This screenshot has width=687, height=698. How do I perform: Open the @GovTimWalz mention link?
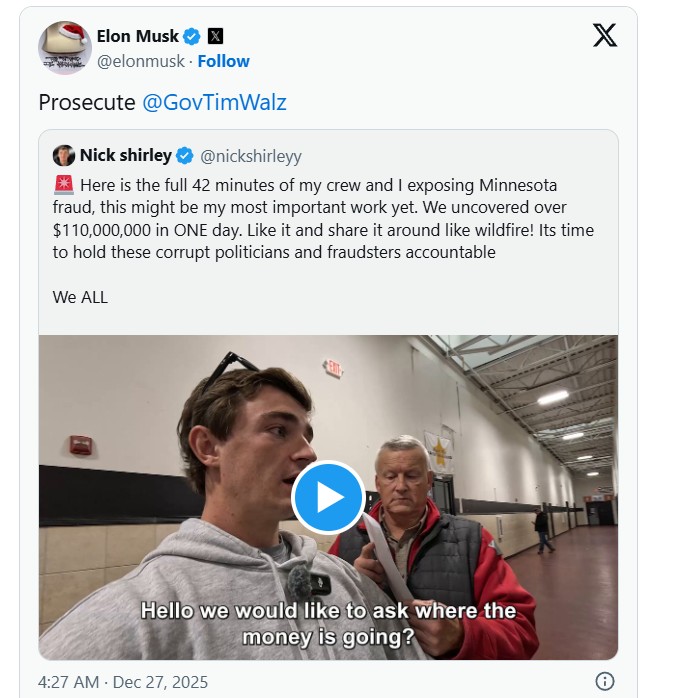point(214,103)
